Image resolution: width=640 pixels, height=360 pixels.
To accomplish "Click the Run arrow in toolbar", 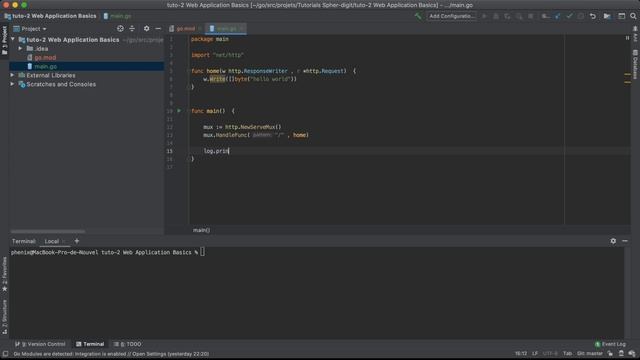I will coord(484,16).
